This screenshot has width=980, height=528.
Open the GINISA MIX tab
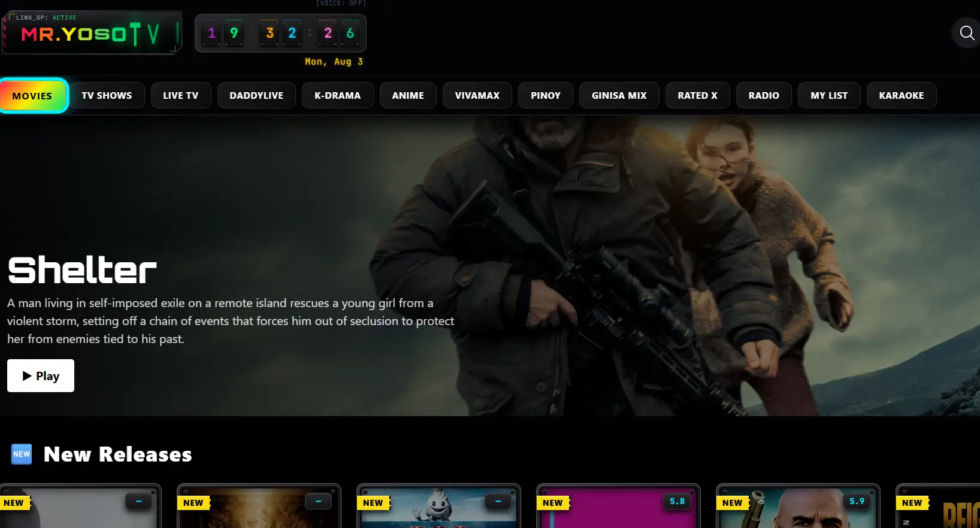tap(619, 95)
